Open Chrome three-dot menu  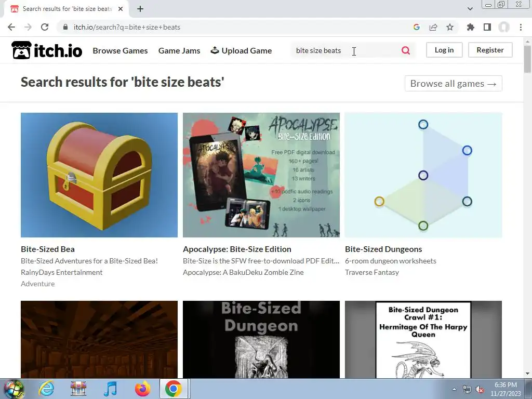521,27
